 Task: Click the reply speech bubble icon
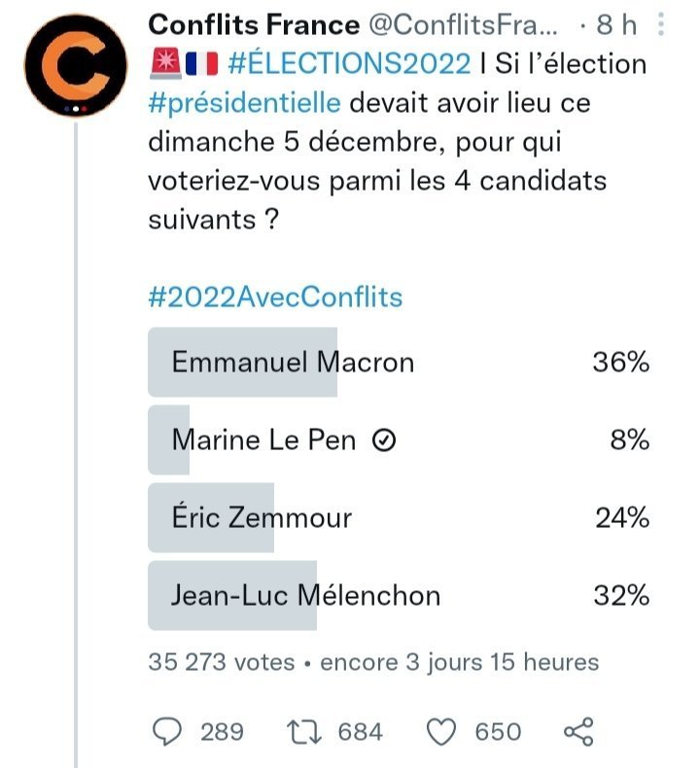pos(167,732)
